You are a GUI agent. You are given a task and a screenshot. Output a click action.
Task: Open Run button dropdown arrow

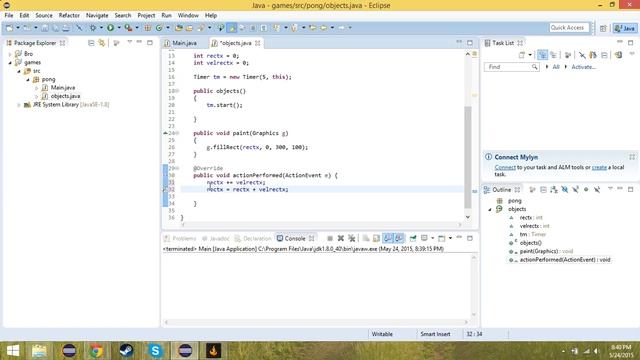coord(119,28)
